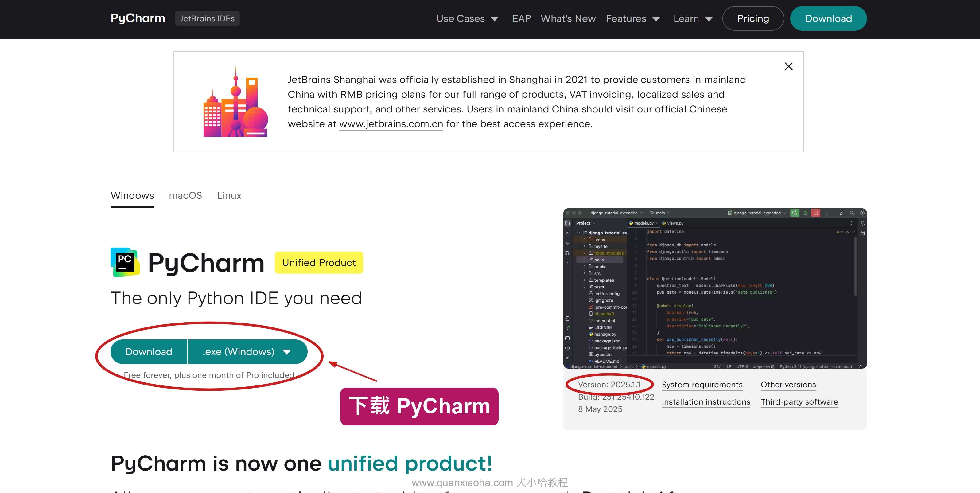The width and height of the screenshot is (980, 493).
Task: Click the 'Version: 2025.1.1' text
Action: coord(609,385)
